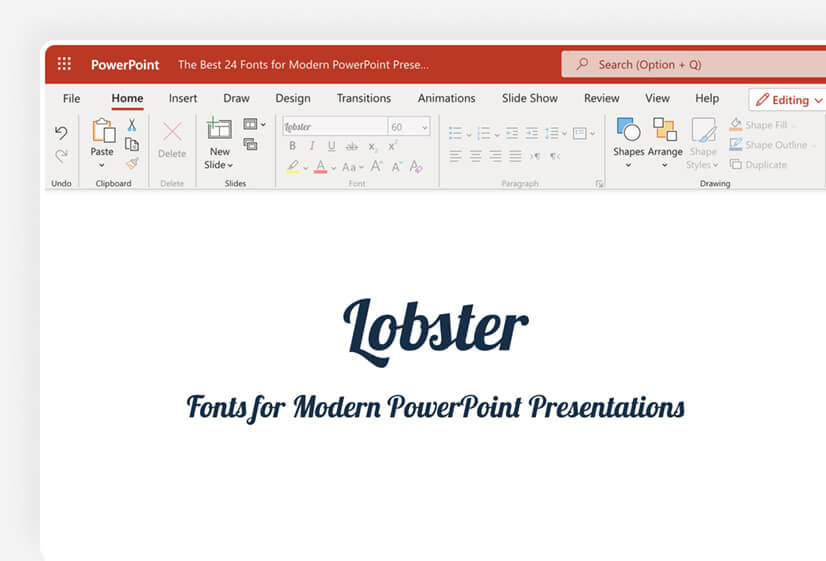Screen dimensions: 826x561
Task: Switch to the Insert tab
Action: (183, 98)
